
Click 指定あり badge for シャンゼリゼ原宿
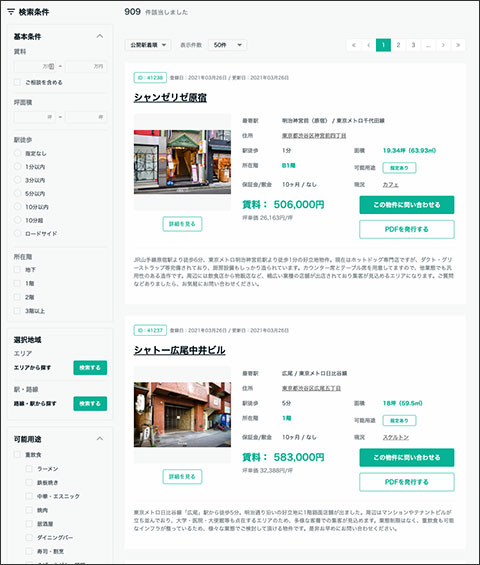[399, 168]
